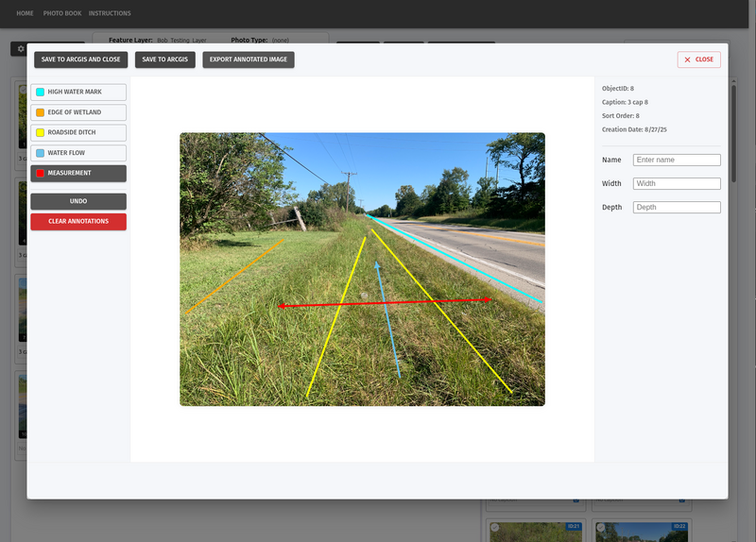This screenshot has width=756, height=542.
Task: Click the orange Edge of Wetland swatch
Action: [x=40, y=112]
